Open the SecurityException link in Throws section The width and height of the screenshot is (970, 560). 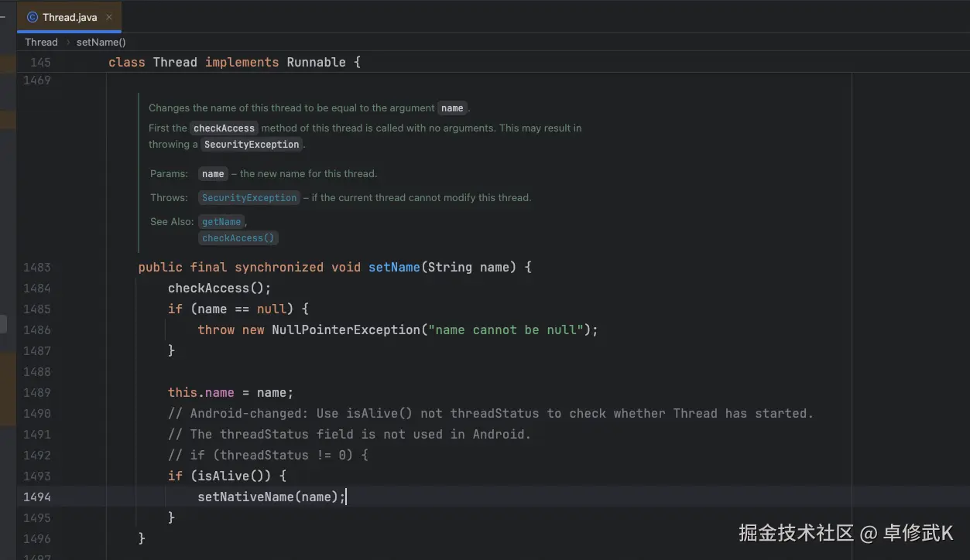point(248,198)
